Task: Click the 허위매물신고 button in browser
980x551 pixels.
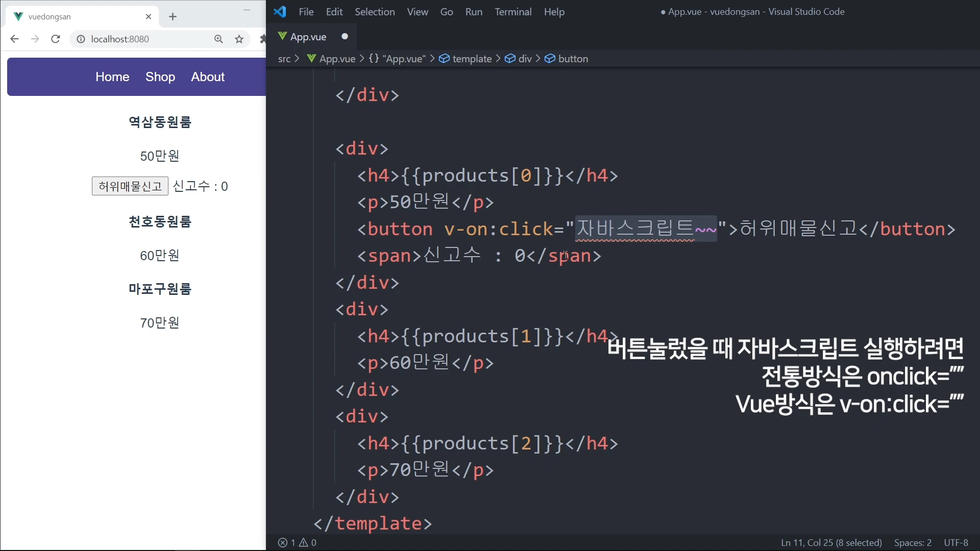Action: pos(130,186)
